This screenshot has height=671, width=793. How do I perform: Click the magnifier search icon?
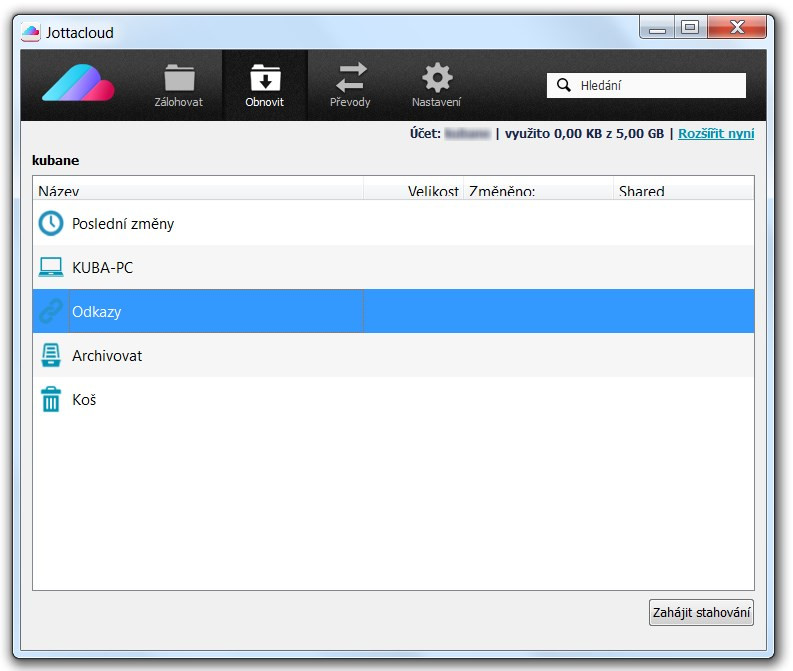click(x=563, y=85)
